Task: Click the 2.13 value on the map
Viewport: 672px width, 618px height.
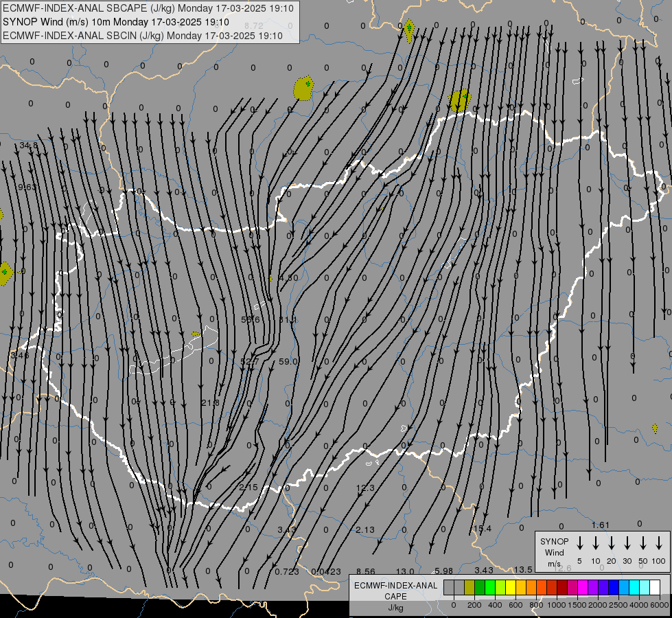Action: coord(365,530)
